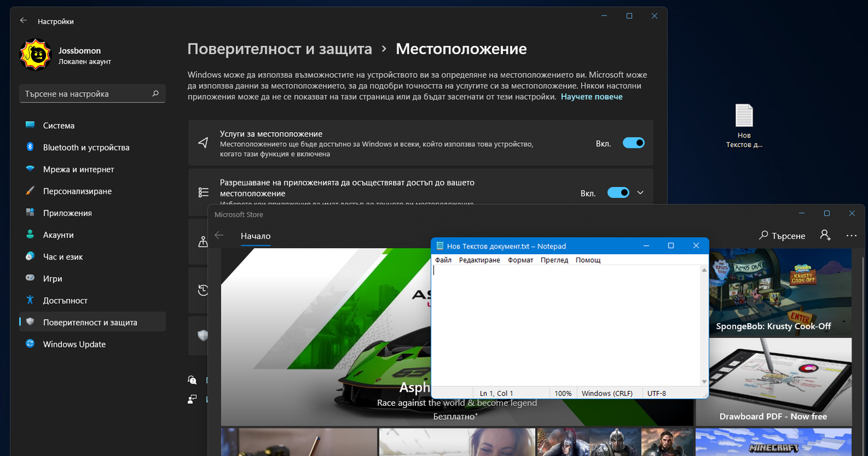Click Notepad vertical scrollbar up arrow
The height and width of the screenshot is (456, 868).
[705, 270]
